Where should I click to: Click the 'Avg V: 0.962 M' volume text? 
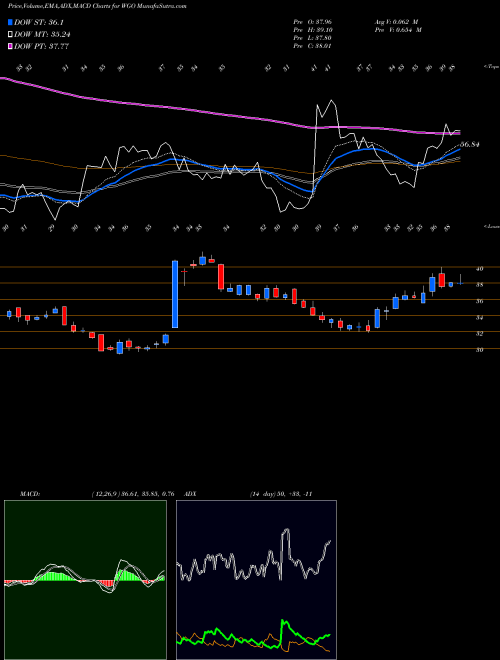[396, 21]
